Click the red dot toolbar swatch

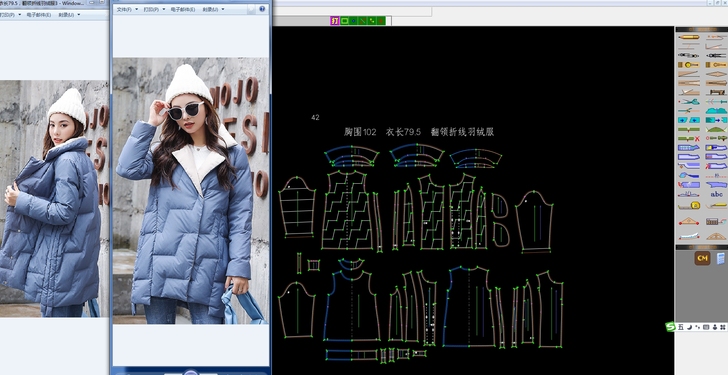381,20
